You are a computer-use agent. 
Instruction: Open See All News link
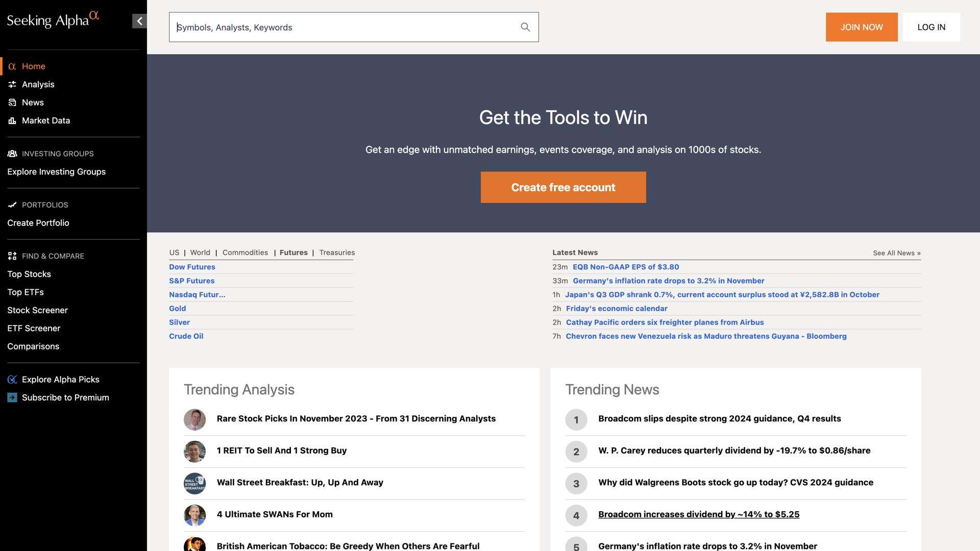point(896,253)
